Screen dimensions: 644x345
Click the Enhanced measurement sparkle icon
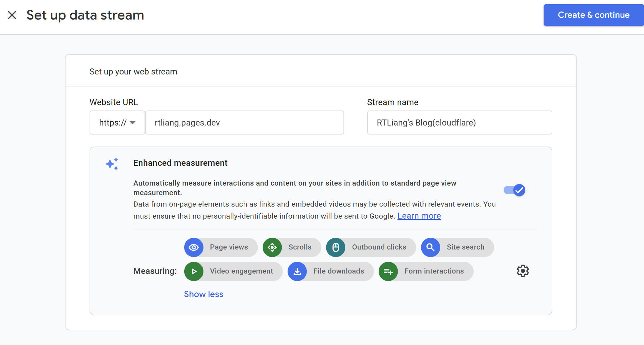112,164
